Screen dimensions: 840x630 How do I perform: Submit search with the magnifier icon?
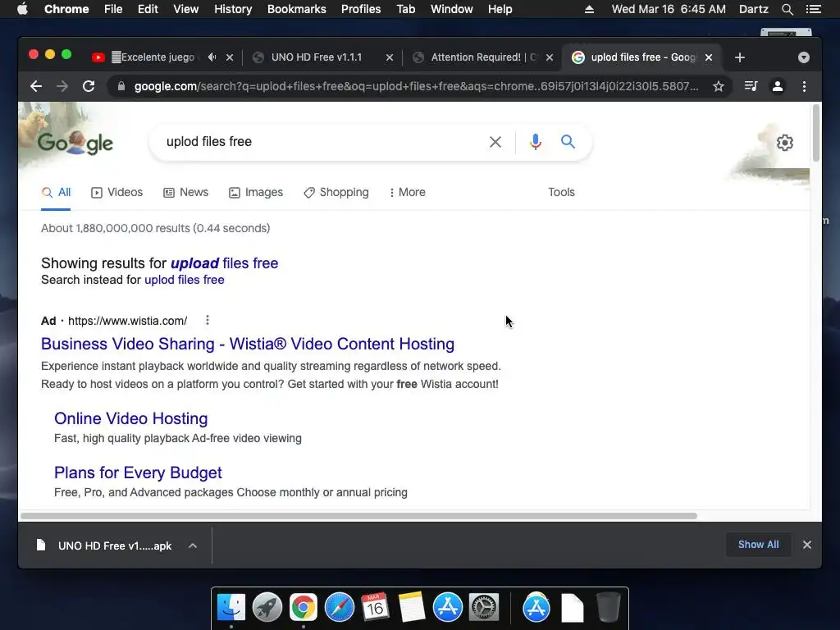(568, 141)
